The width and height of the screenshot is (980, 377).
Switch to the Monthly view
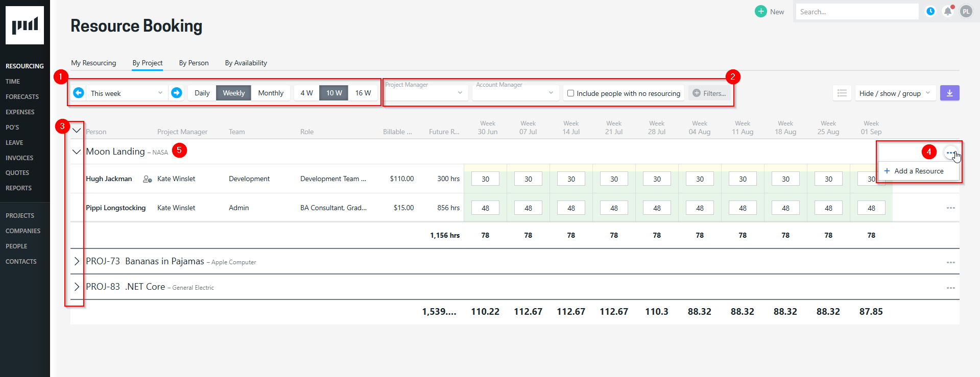[271, 93]
